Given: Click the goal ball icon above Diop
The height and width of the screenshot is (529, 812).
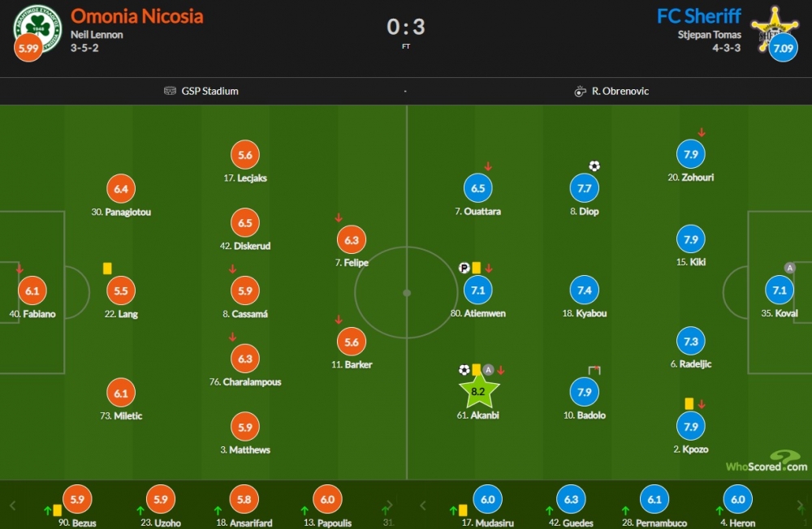Looking at the screenshot, I should (594, 166).
